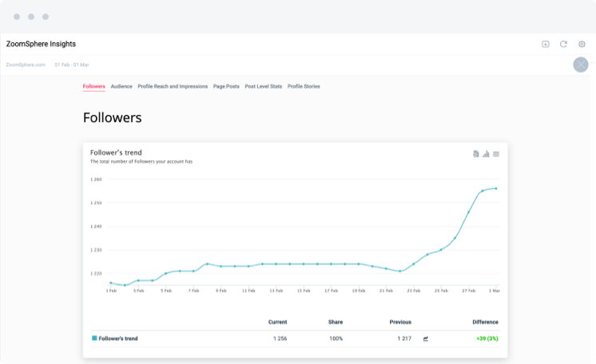Click the 1 Mar data point on the chart
The width and height of the screenshot is (596, 364).
pos(496,188)
